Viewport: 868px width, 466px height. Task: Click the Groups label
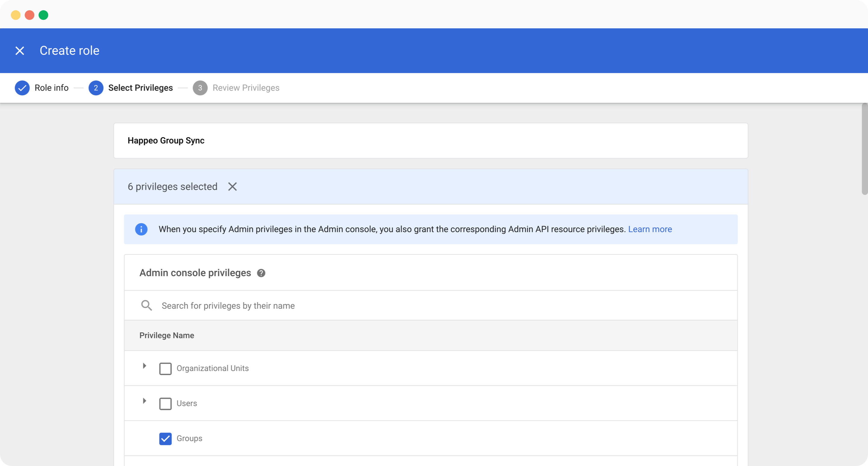tap(189, 438)
